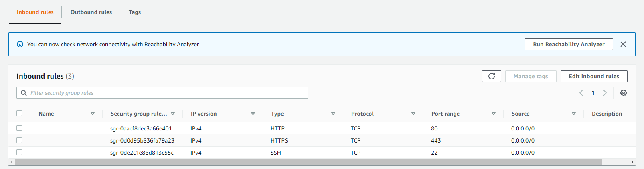
Task: Sort by the IP version column arrow
Action: (x=253, y=114)
